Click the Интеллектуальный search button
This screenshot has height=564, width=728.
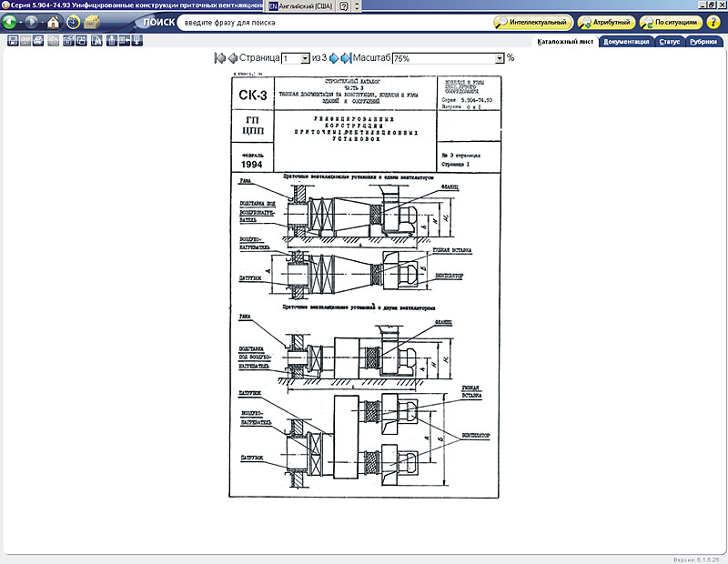pyautogui.click(x=534, y=22)
